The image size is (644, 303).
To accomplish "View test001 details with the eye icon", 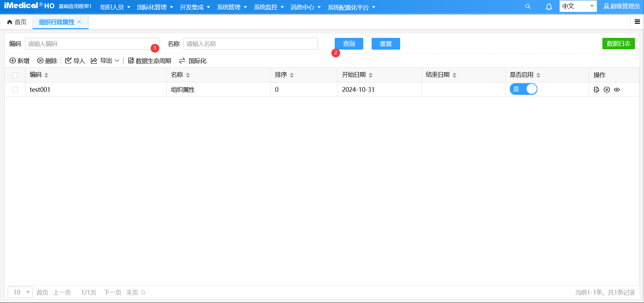I will coord(618,89).
